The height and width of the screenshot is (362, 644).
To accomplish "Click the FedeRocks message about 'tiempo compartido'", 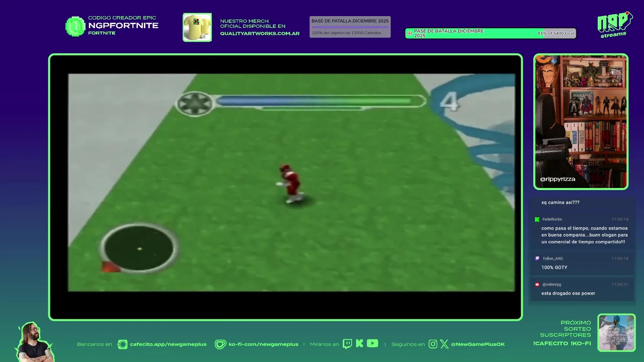I will click(585, 235).
